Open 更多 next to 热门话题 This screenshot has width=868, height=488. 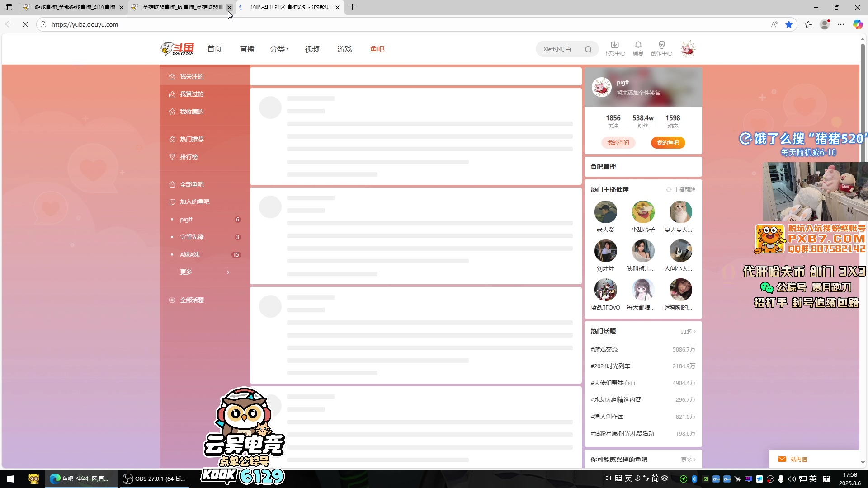pos(688,332)
